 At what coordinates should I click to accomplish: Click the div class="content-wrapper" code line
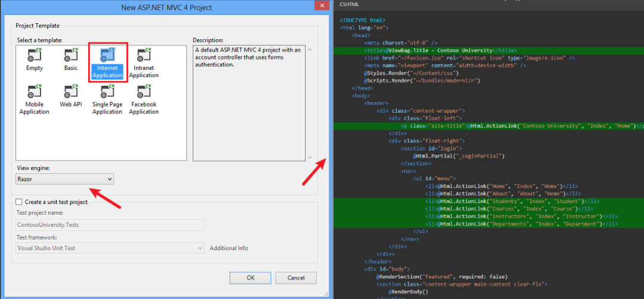tap(420, 110)
